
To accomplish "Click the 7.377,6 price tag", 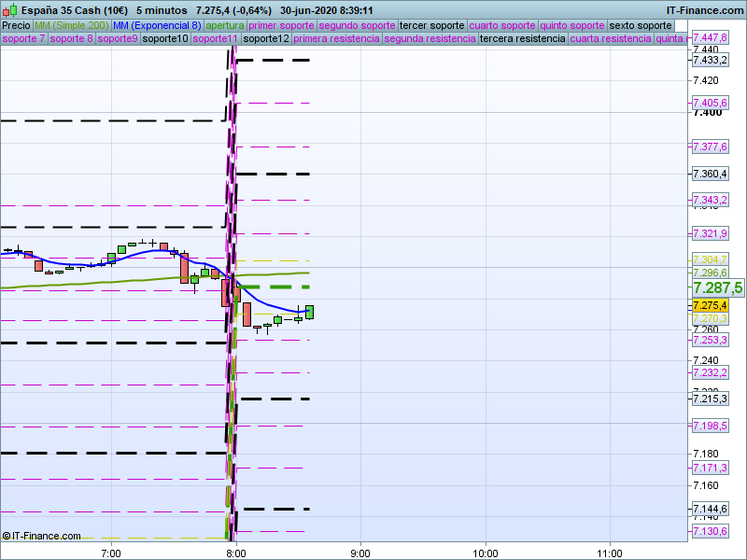I will 710,147.
